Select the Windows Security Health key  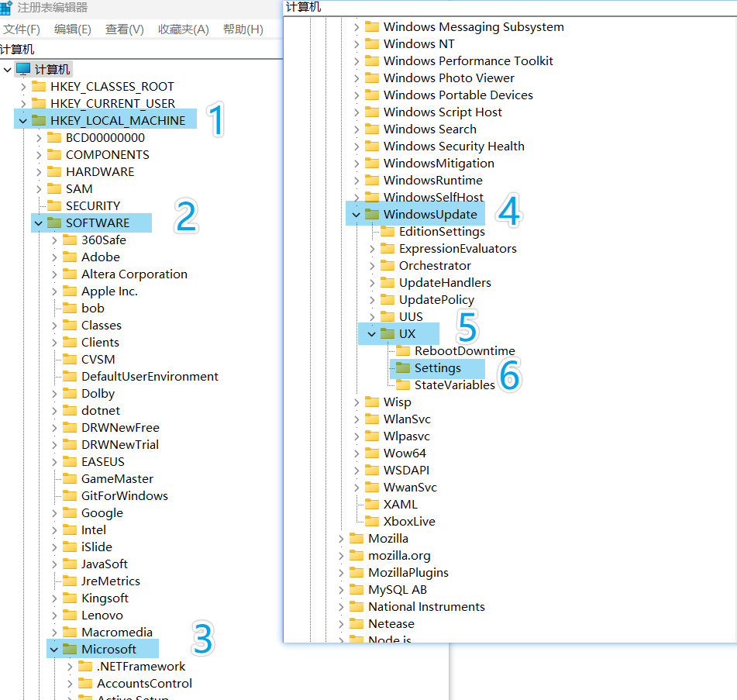tap(453, 147)
